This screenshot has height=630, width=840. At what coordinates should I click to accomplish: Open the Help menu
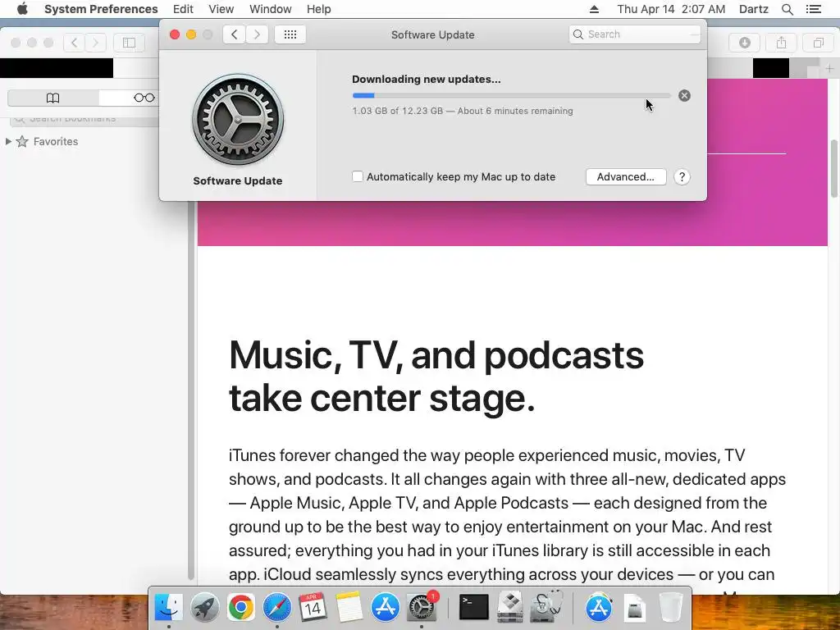tap(319, 9)
